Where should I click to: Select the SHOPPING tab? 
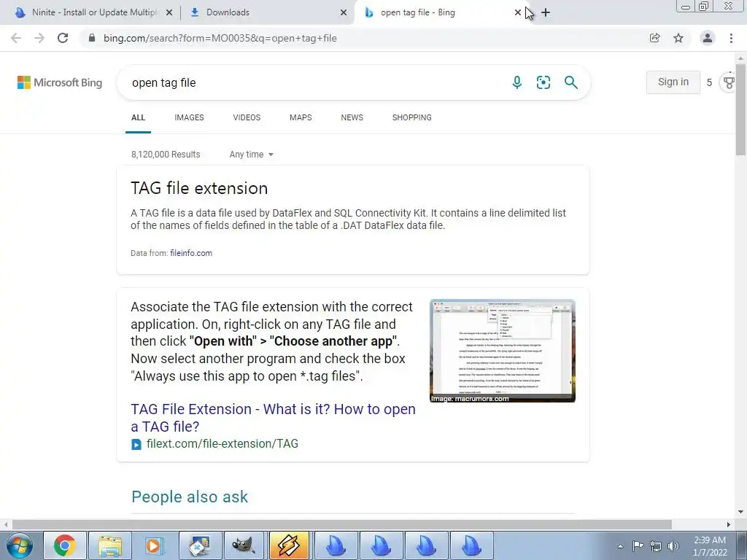tap(412, 117)
